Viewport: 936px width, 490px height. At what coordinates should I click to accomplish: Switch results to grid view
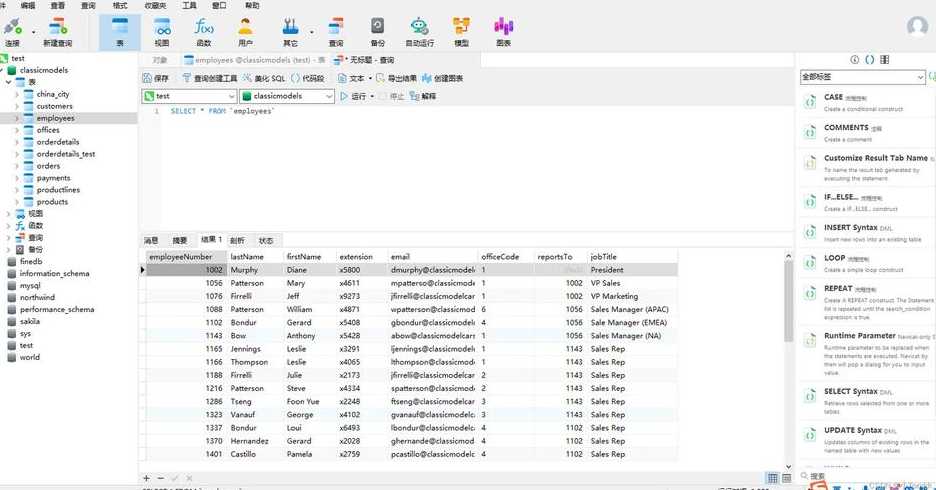pyautogui.click(x=772, y=478)
